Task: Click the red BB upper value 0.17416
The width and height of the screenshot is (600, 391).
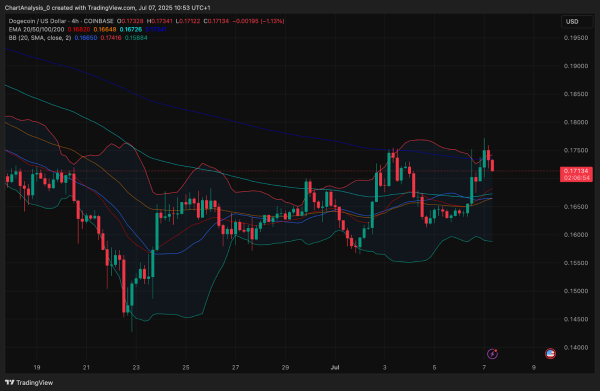Action: coord(111,38)
